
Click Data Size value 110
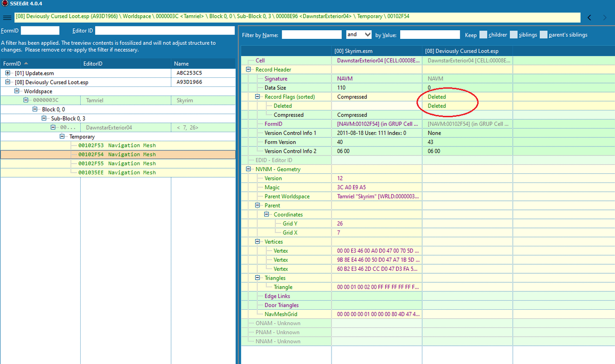[x=342, y=88]
